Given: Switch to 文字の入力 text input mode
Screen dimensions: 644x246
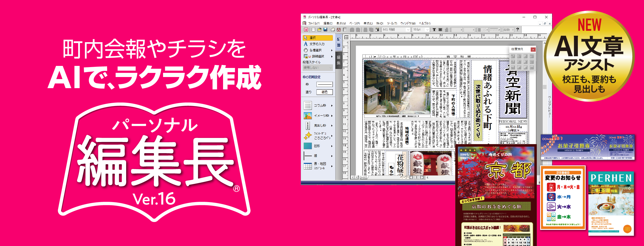Looking at the screenshot, I should [318, 44].
